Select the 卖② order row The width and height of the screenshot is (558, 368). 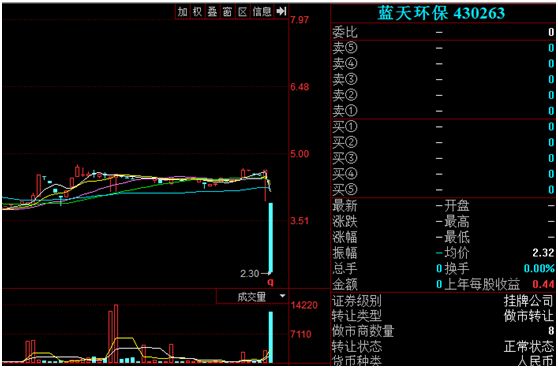[443, 95]
